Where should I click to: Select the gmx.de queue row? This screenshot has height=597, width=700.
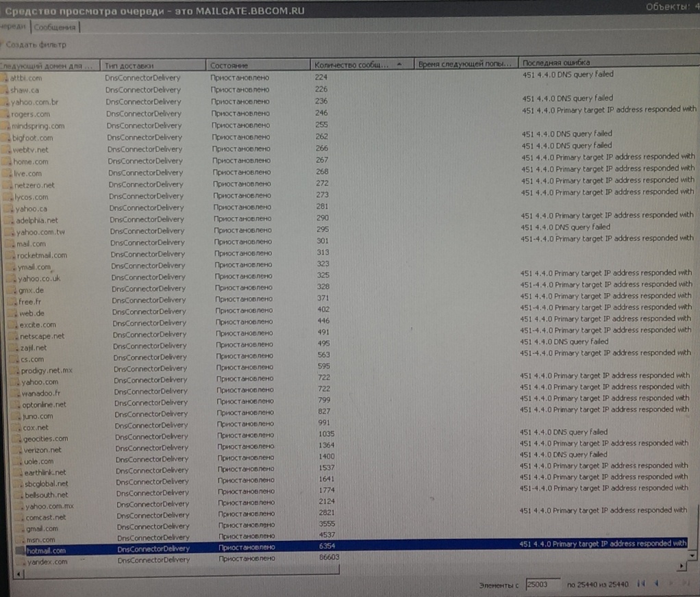348,288
